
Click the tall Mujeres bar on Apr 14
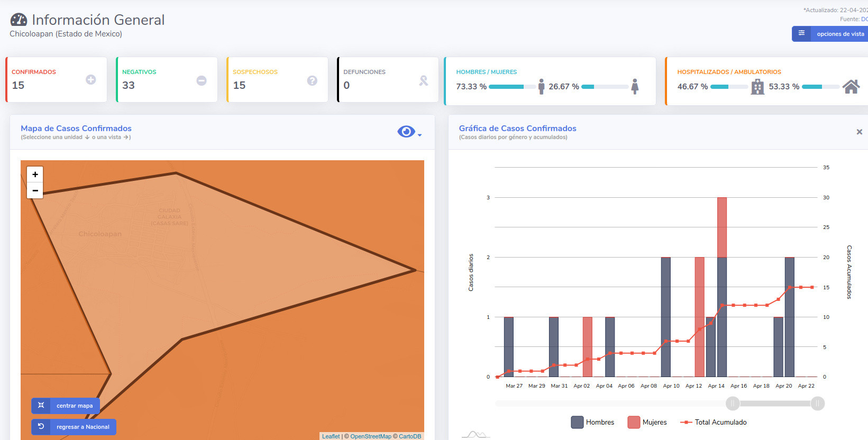[x=722, y=227]
